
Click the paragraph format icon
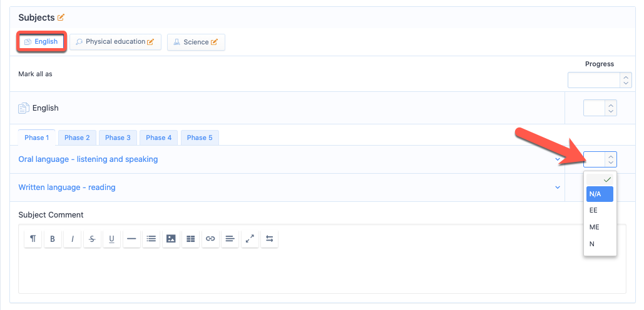pyautogui.click(x=33, y=239)
